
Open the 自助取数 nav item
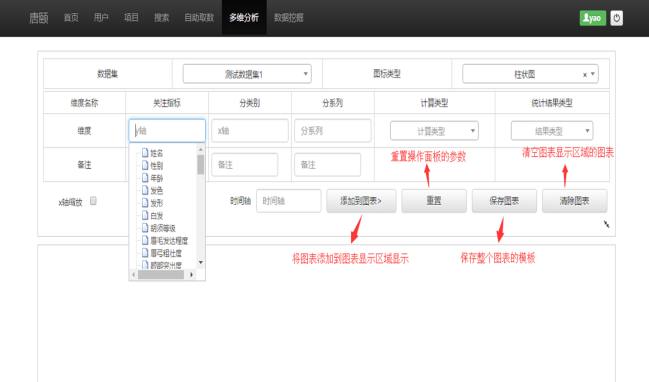coord(199,18)
